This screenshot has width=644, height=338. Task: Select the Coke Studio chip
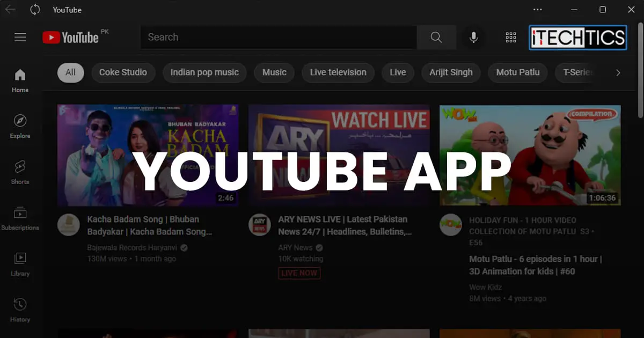pos(123,72)
